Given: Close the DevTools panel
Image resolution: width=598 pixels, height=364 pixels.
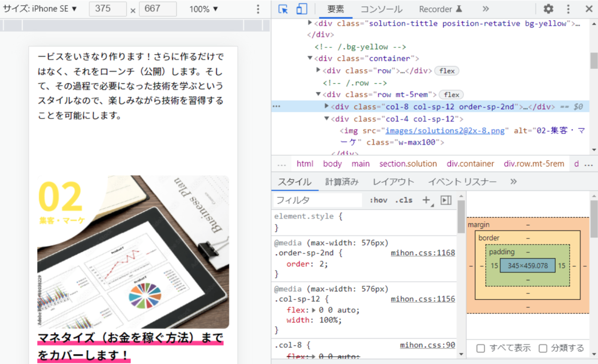Looking at the screenshot, I should (589, 9).
